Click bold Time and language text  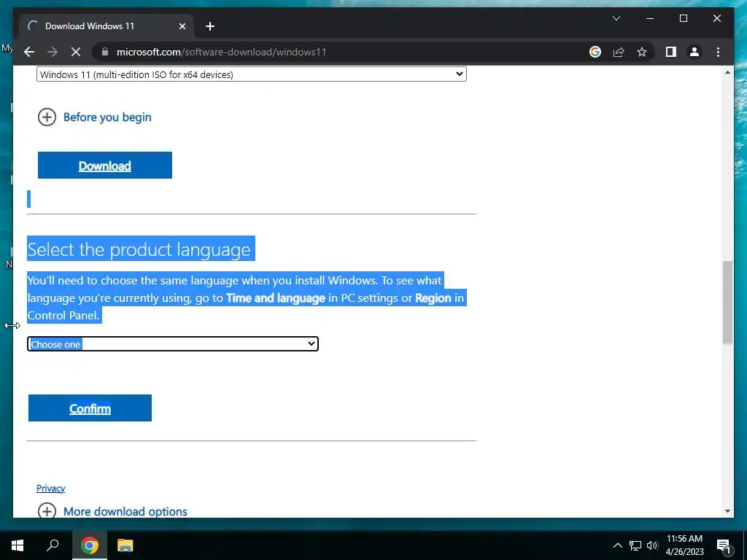point(275,298)
